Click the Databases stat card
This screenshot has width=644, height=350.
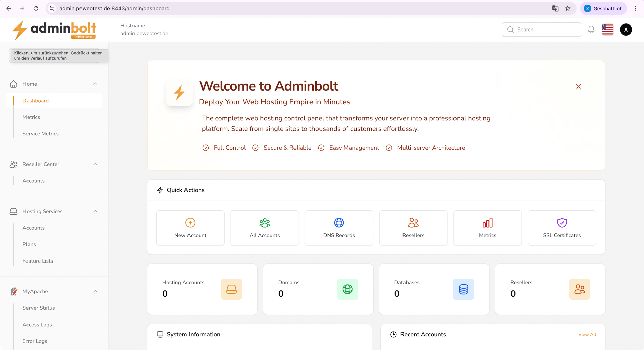[x=434, y=289]
